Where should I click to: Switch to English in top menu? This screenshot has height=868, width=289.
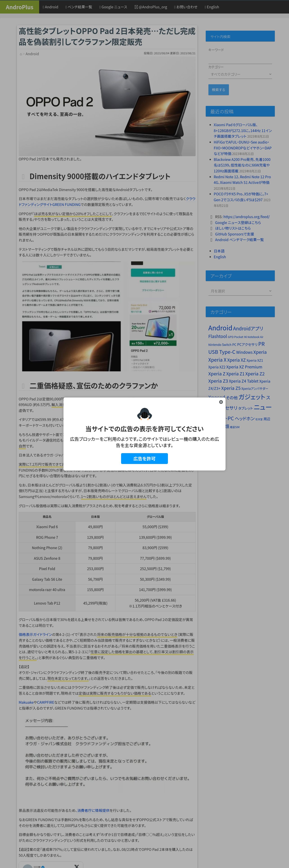212,7
